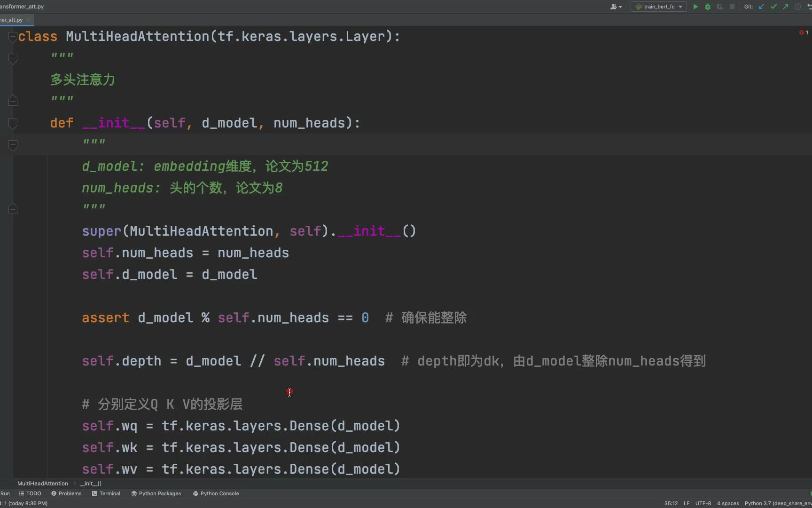Open the Python Console tool window
The width and height of the screenshot is (812, 508).
pyautogui.click(x=216, y=493)
